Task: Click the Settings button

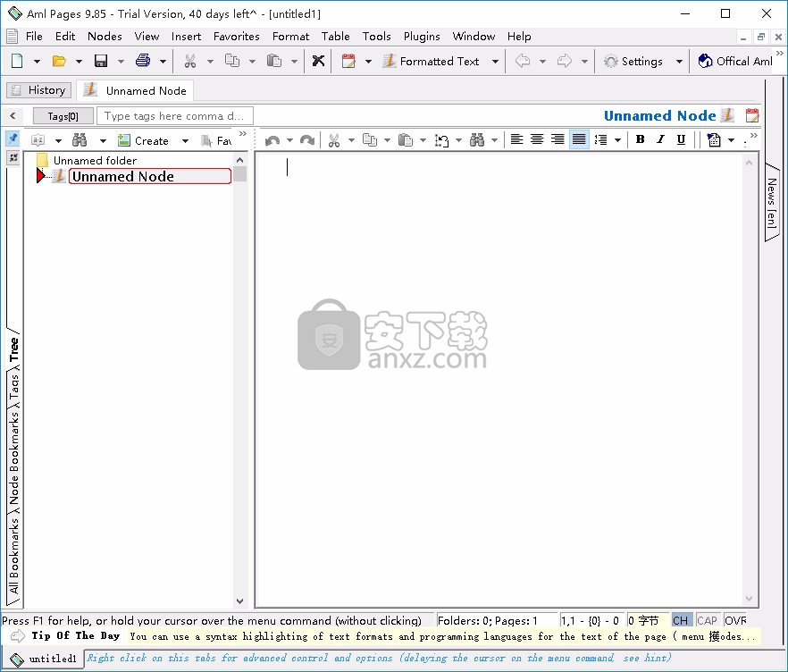Action: pos(633,62)
